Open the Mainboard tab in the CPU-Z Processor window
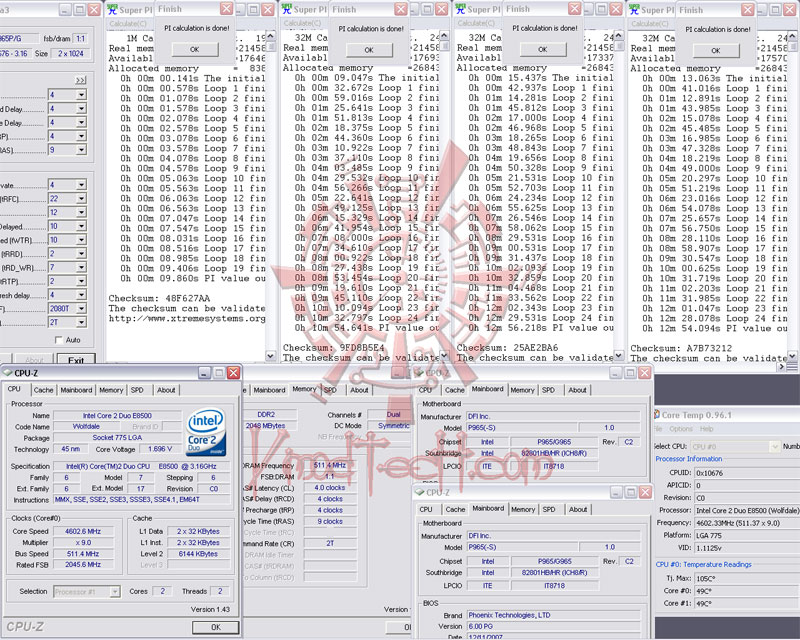Viewport: 800px width, 640px height. pos(76,390)
